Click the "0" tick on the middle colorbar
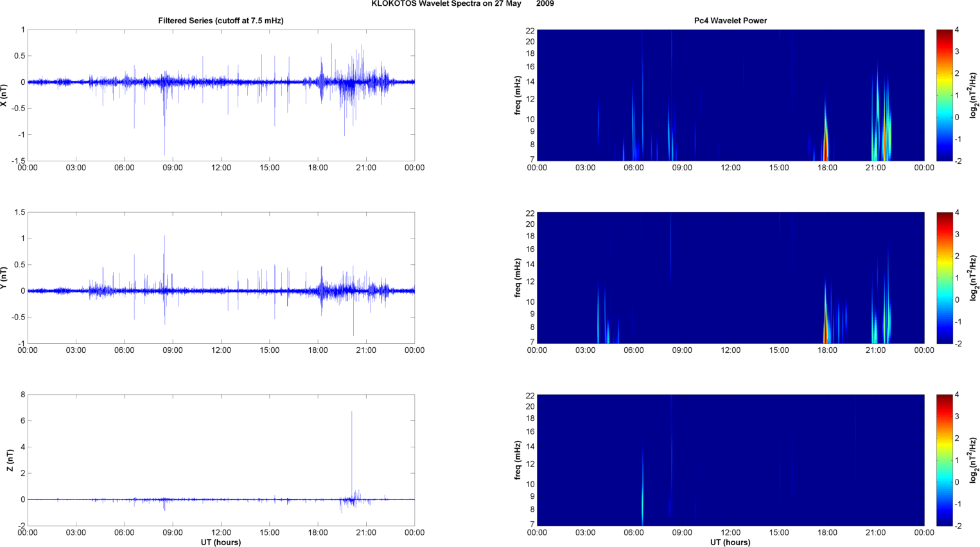This screenshot has height=547, width=980. 957,300
